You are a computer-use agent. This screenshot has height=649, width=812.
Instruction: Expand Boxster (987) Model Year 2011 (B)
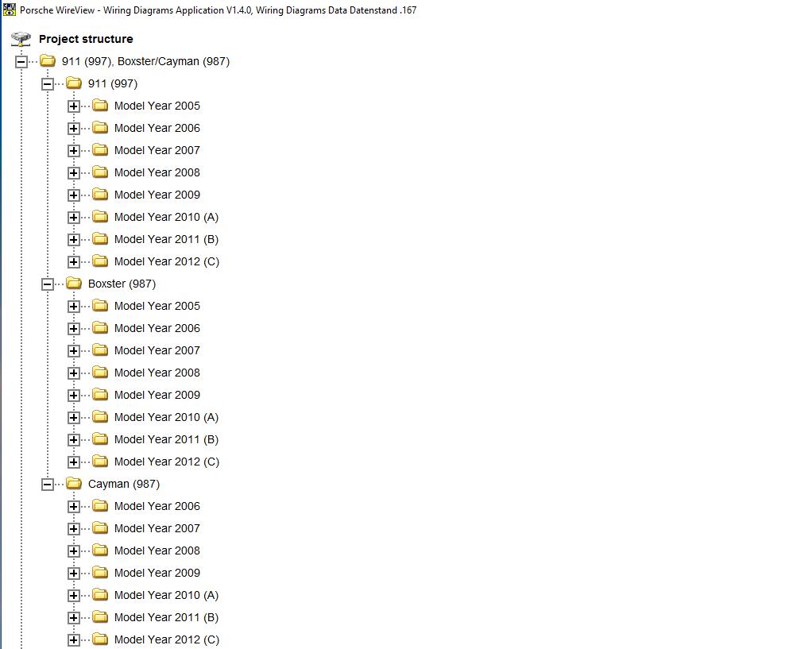point(74,440)
